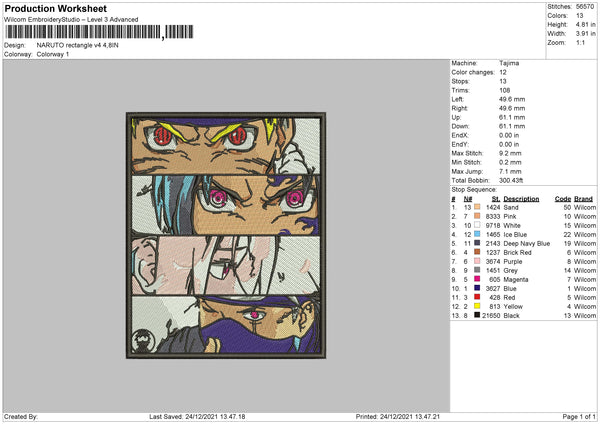
Task: Click 'Wilcom EmbroideryStudio – Level 3 Advanced' text
Action: pos(71,20)
